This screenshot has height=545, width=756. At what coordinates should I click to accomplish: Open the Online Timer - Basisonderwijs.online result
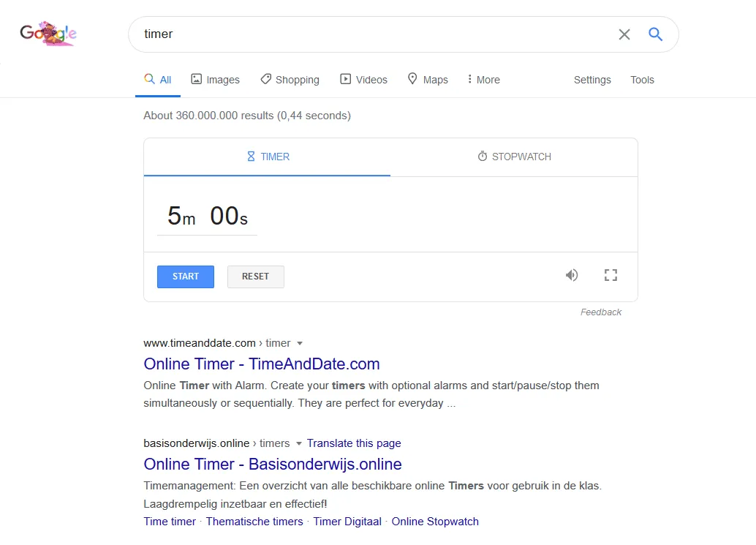tap(273, 464)
